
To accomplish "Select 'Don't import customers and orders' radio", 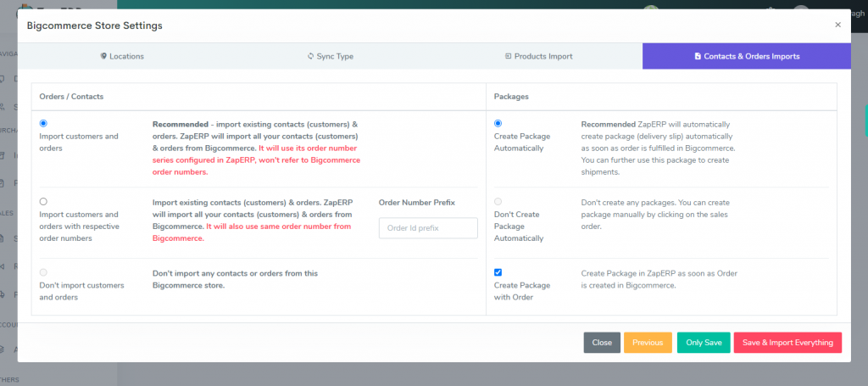I will click(x=43, y=272).
